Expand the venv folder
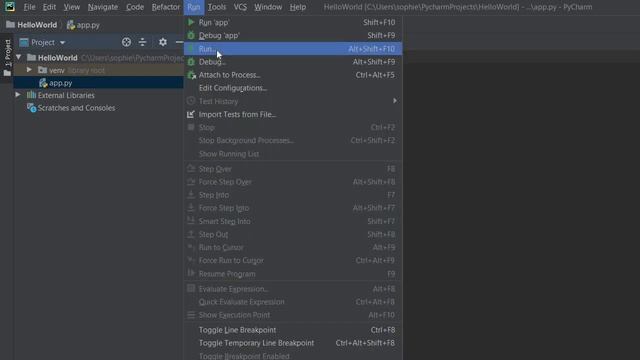The height and width of the screenshot is (360, 640). 29,70
